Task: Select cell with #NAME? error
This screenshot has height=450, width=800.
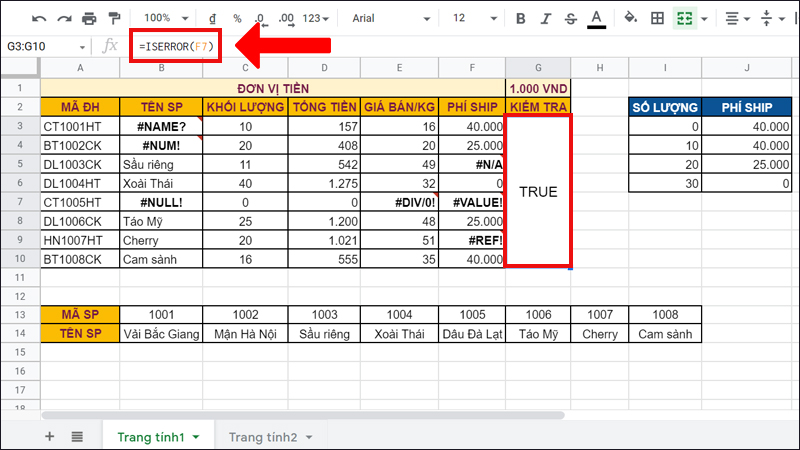Action: 161,127
